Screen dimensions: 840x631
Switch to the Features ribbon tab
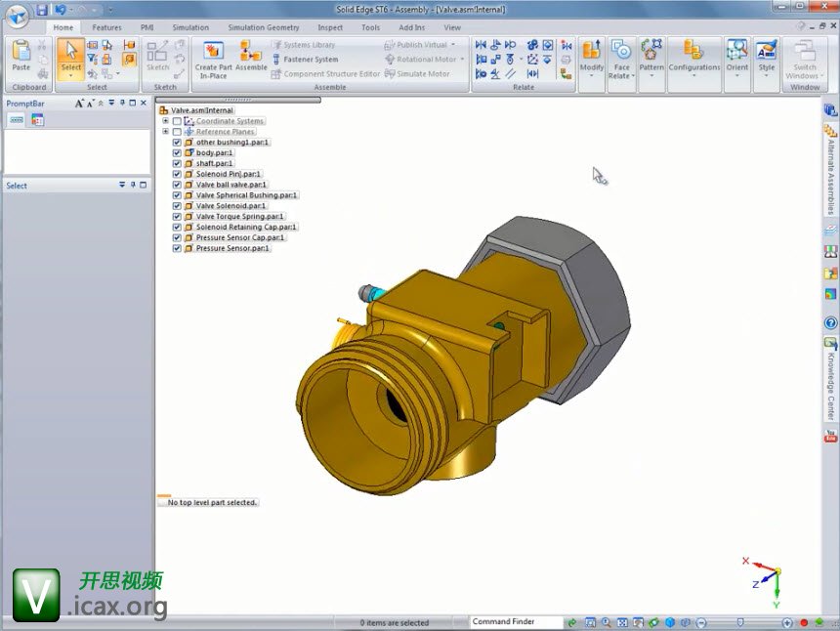pyautogui.click(x=106, y=27)
